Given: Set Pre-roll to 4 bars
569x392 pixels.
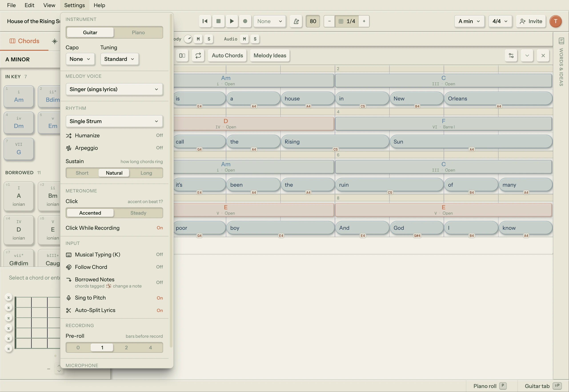Looking at the screenshot, I should [150, 348].
